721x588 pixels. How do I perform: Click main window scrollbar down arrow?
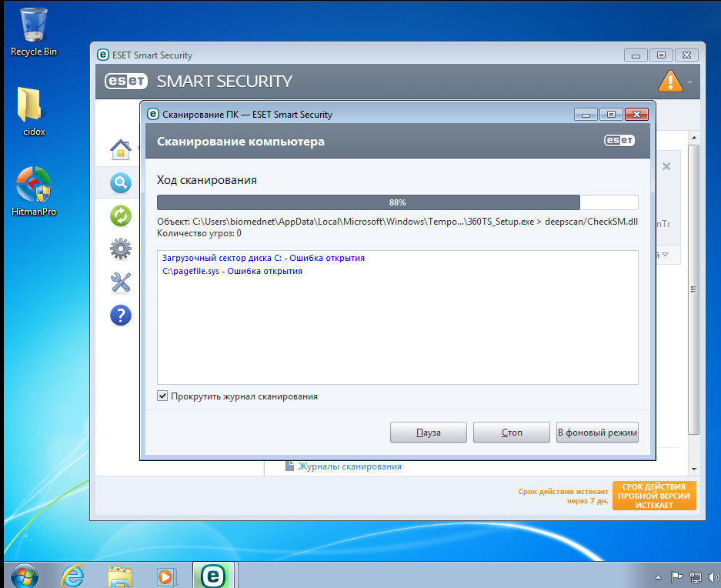(694, 469)
